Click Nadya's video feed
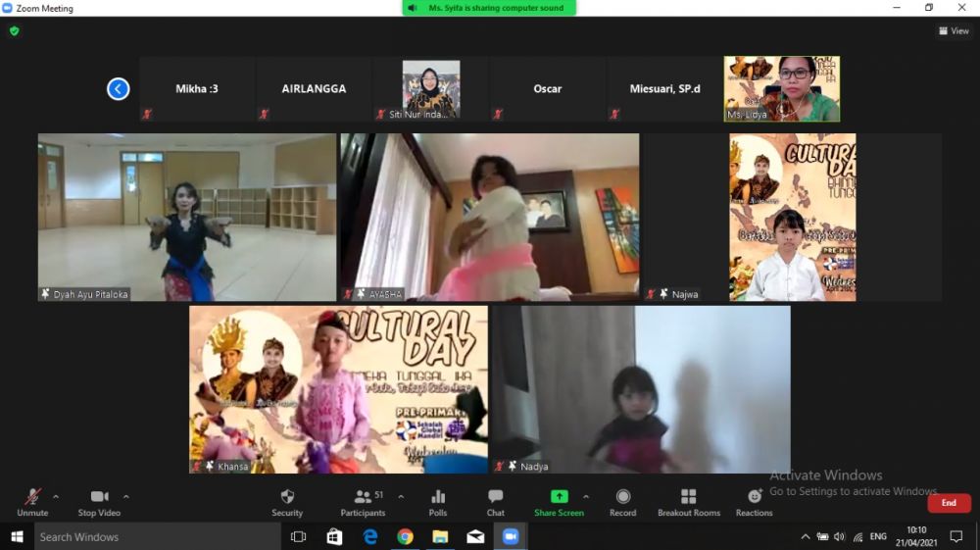The height and width of the screenshot is (550, 980). coord(641,389)
